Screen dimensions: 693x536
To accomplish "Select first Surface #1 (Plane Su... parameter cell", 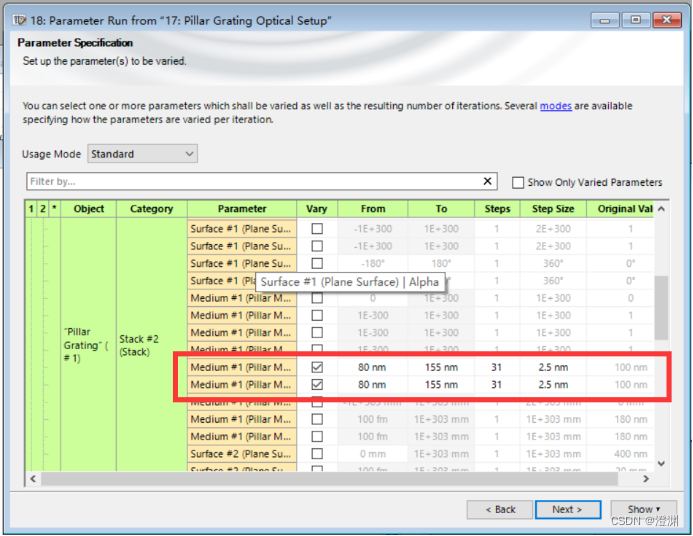I will click(x=242, y=228).
